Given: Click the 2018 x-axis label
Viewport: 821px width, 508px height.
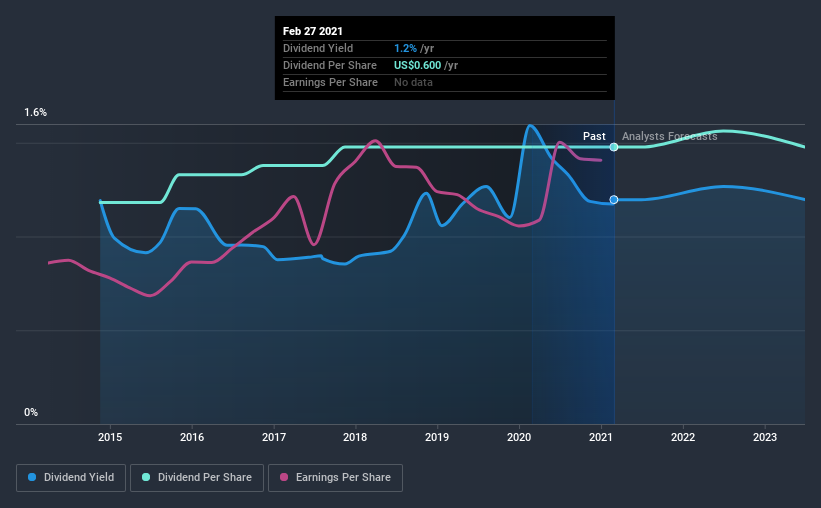Looking at the screenshot, I should click(355, 437).
